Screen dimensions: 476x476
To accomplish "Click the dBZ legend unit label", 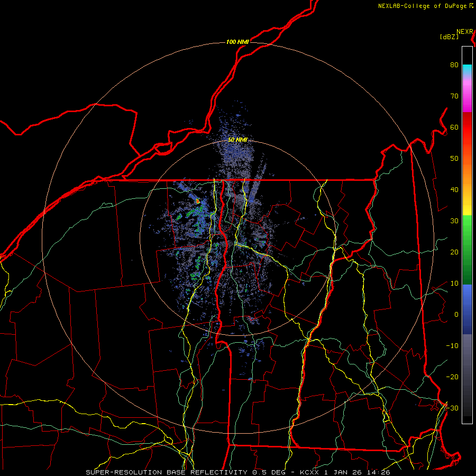I will point(449,36).
